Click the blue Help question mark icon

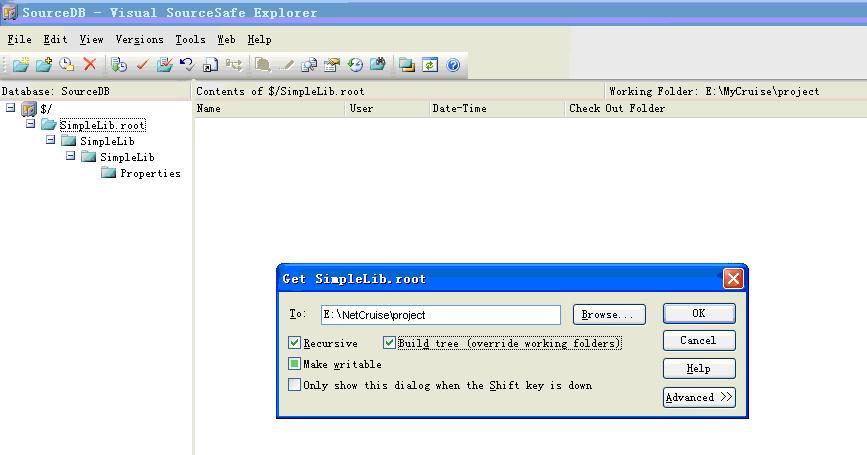pos(453,65)
